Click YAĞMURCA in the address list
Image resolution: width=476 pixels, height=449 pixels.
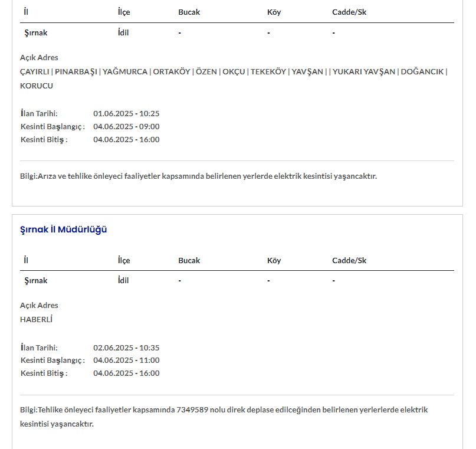pos(125,72)
